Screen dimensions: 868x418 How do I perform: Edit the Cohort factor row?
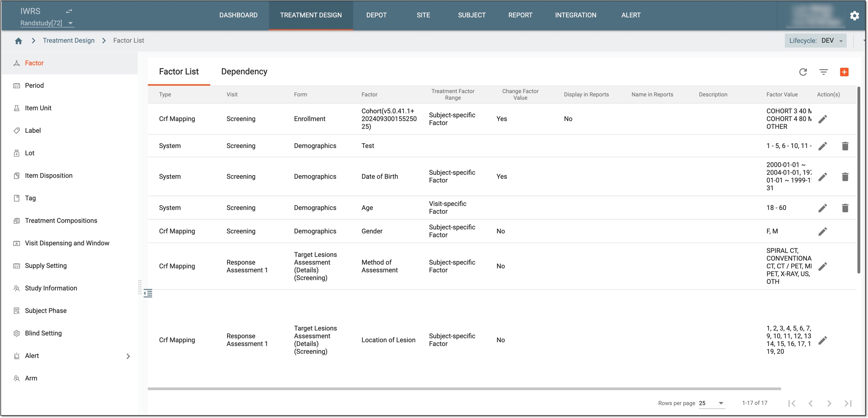pyautogui.click(x=823, y=119)
